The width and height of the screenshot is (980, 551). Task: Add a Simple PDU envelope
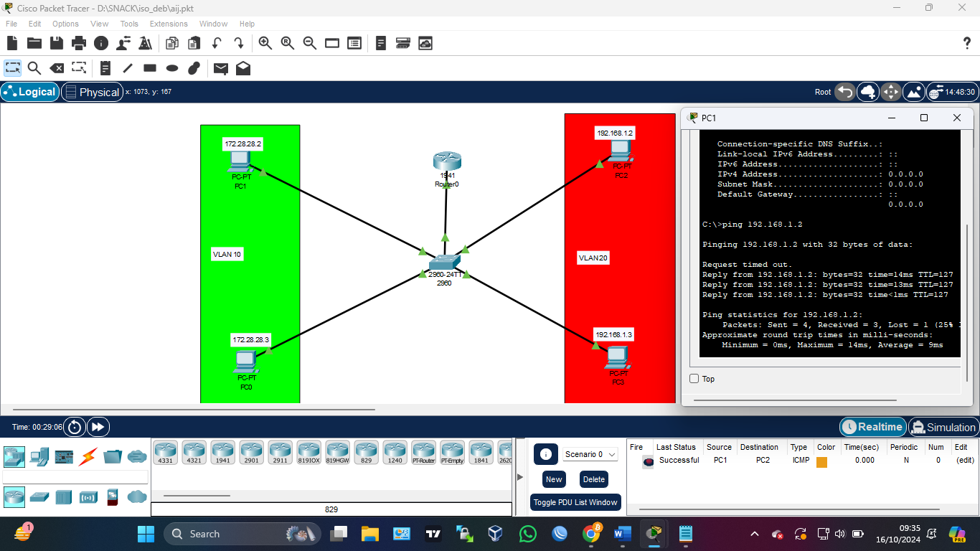click(x=221, y=68)
